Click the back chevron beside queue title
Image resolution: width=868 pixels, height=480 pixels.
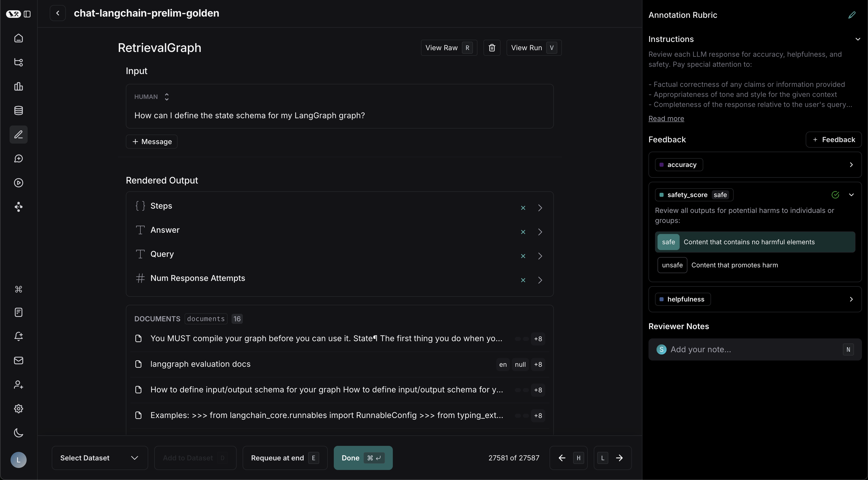point(58,13)
